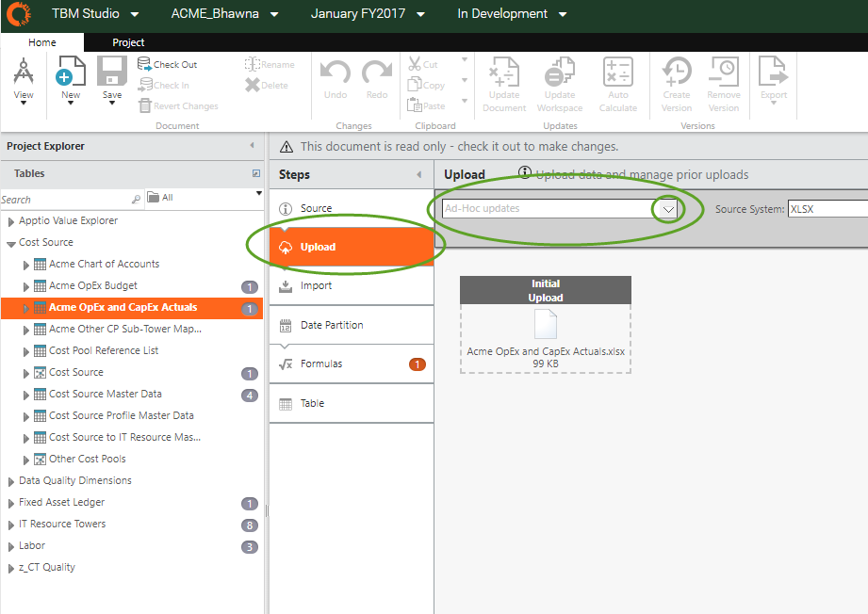Click the search magnifier in Project Explorer
Screen dimensions: 868x614
[136, 199]
